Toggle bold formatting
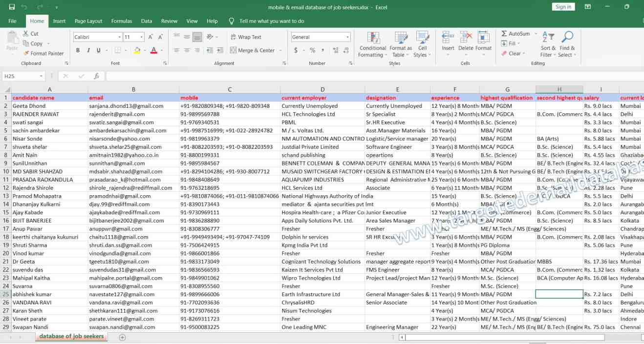This screenshot has width=644, height=344. coord(78,50)
